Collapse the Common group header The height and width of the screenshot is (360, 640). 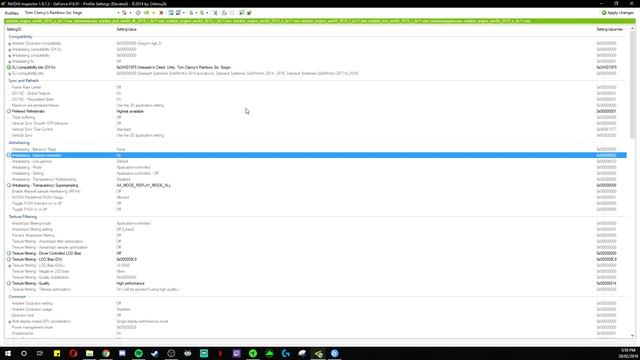17,297
